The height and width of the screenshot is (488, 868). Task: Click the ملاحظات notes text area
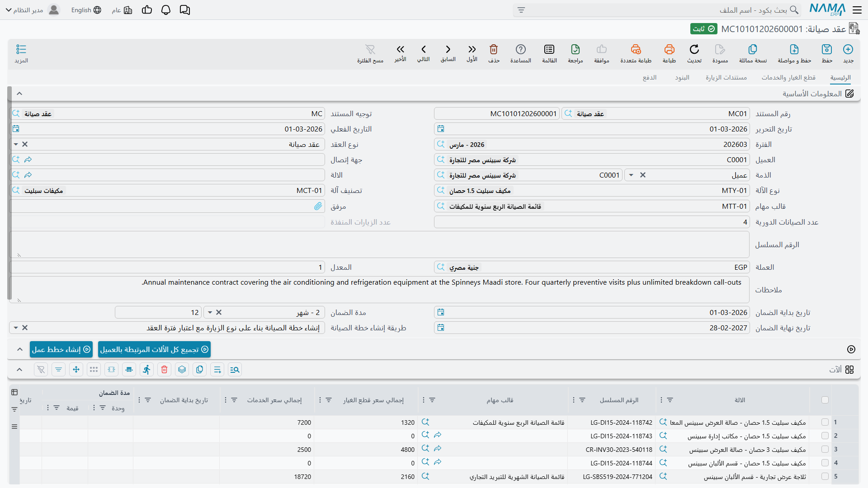(379, 290)
